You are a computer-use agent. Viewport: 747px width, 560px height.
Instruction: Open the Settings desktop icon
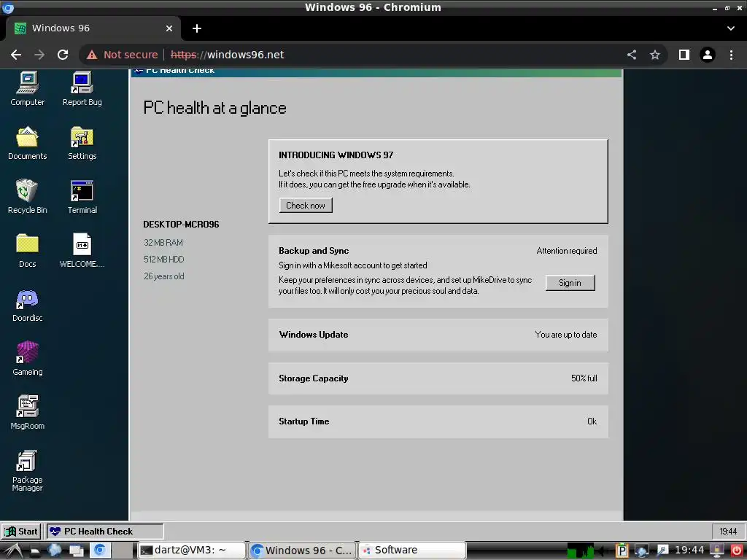[x=82, y=143]
